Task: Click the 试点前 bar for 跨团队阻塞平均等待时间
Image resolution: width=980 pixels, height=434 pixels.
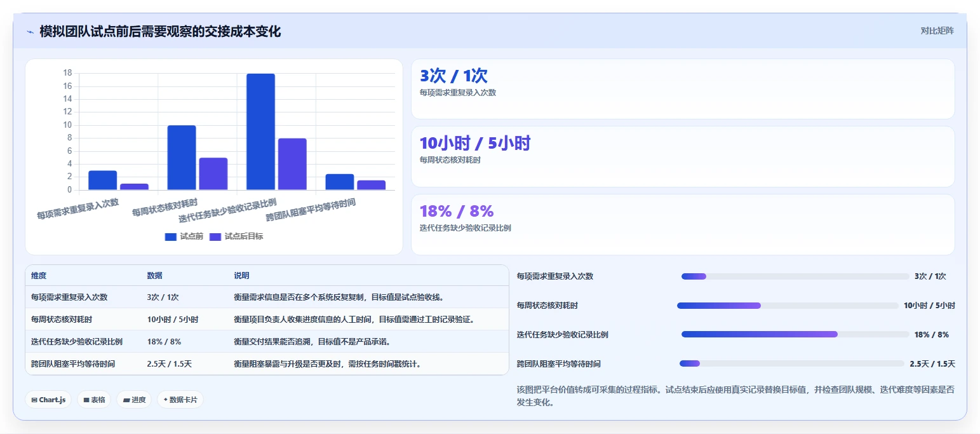Action: tap(340, 182)
